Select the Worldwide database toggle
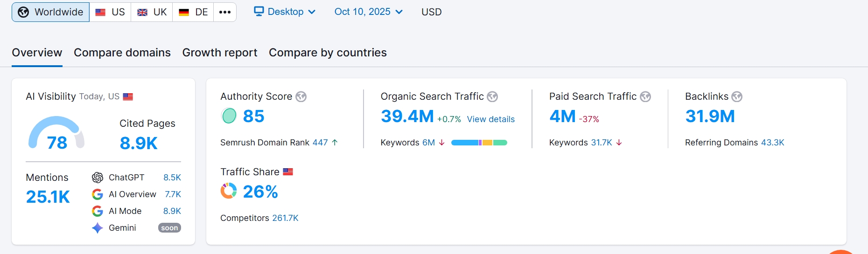The height and width of the screenshot is (254, 868). point(50,12)
